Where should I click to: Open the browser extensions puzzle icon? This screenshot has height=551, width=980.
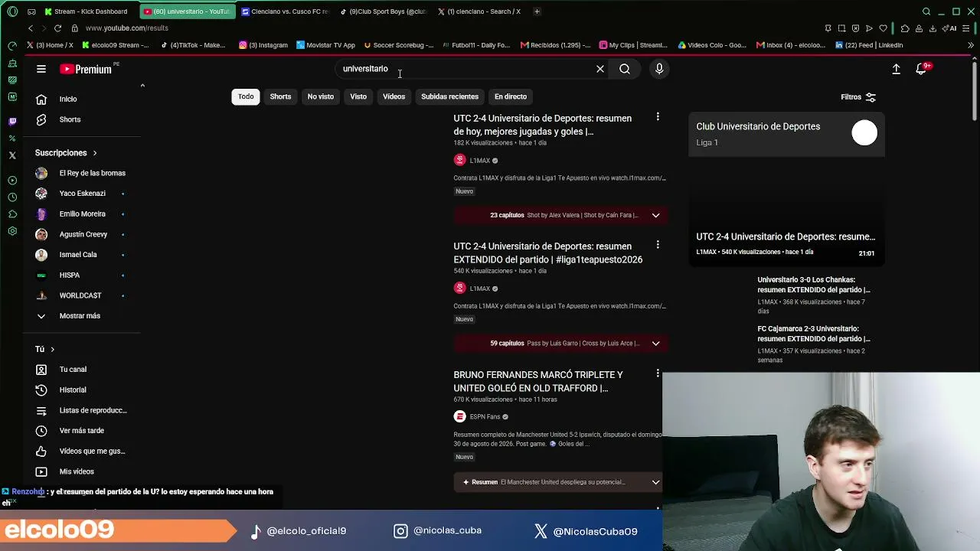[x=905, y=28]
